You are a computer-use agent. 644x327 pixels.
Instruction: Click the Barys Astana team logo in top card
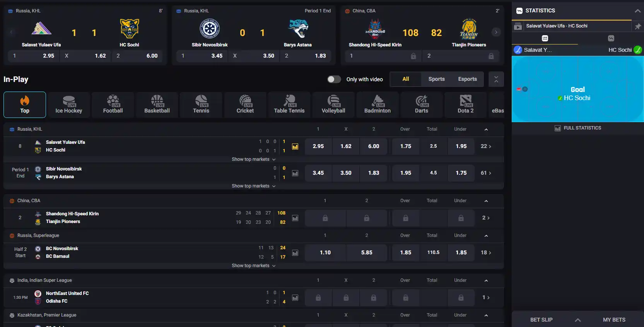pos(298,29)
